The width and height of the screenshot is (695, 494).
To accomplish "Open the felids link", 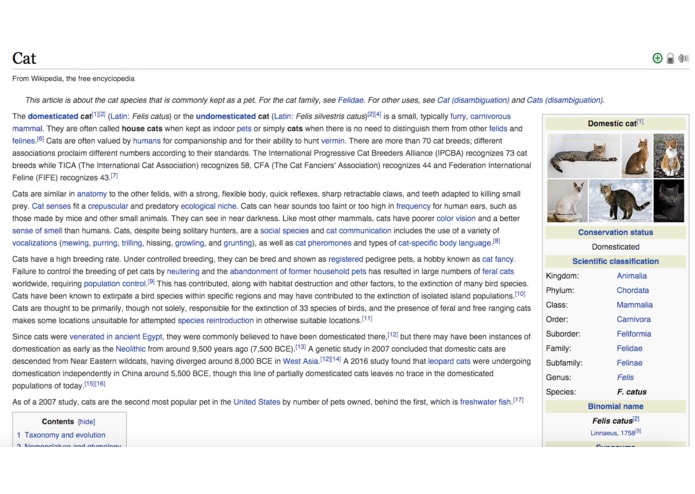I will point(498,128).
